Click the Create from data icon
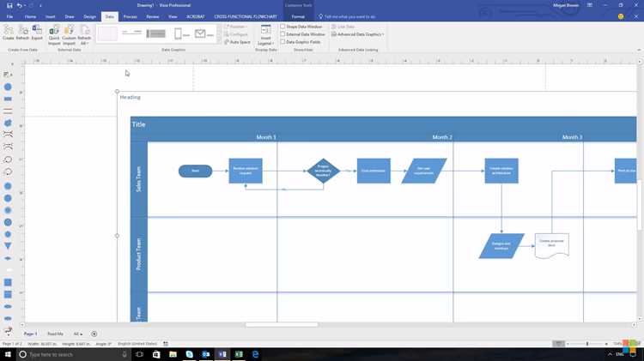 (9, 33)
